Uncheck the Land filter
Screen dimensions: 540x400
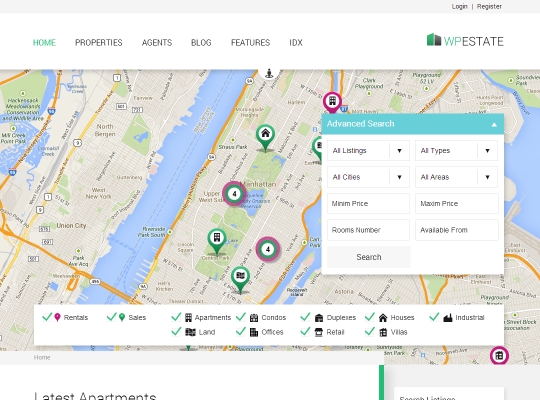176,331
